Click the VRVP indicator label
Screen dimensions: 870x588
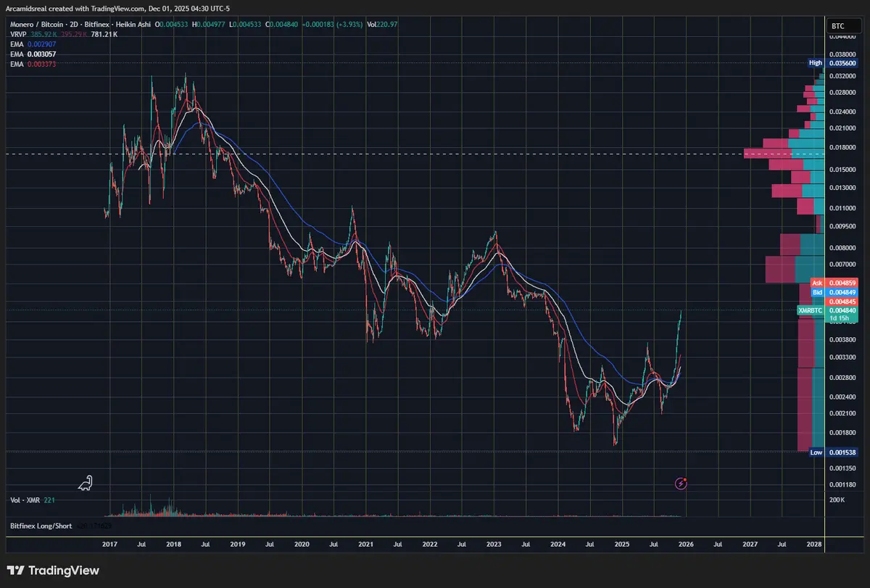[x=19, y=34]
